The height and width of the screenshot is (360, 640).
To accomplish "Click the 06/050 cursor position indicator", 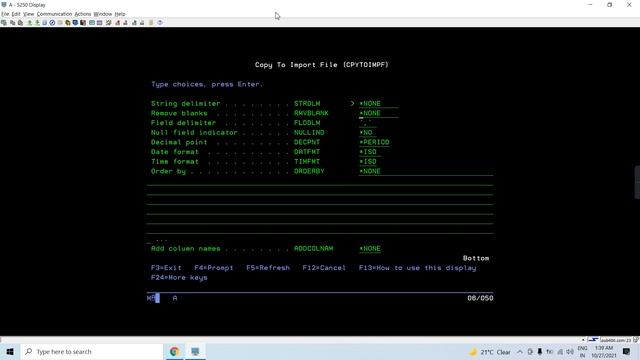I will pos(480,298).
